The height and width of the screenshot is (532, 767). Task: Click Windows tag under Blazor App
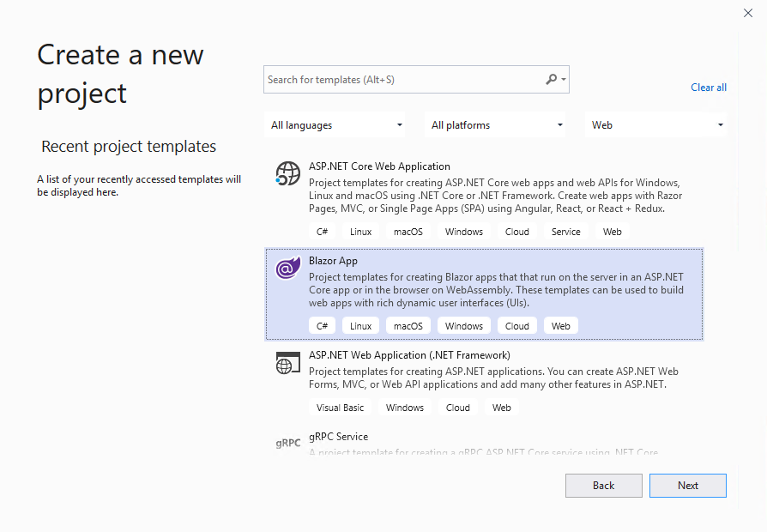[464, 326]
